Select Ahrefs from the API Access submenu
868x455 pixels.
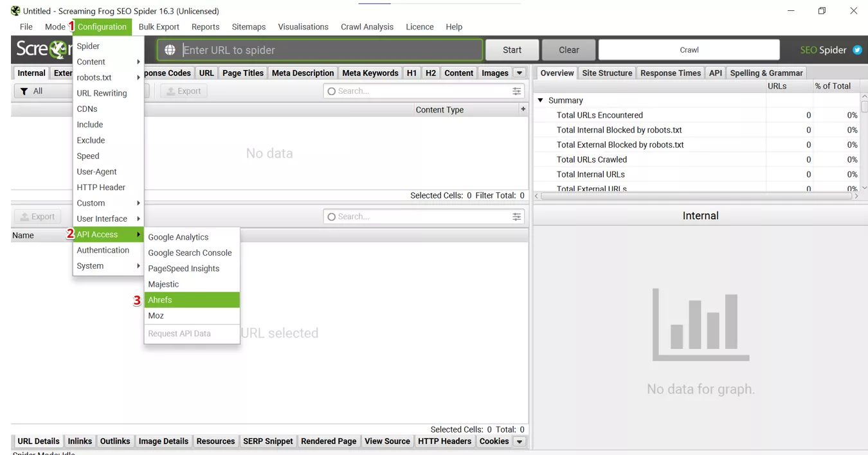point(192,300)
